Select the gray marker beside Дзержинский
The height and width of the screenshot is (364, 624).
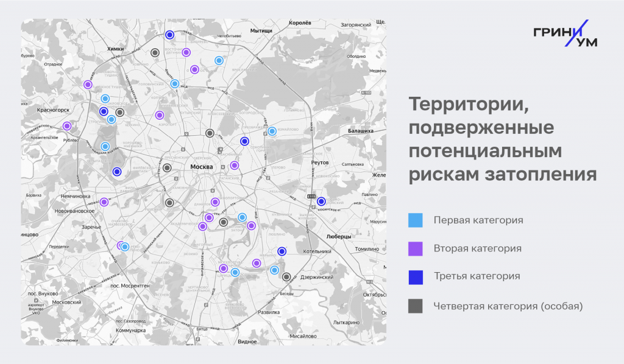point(286,277)
